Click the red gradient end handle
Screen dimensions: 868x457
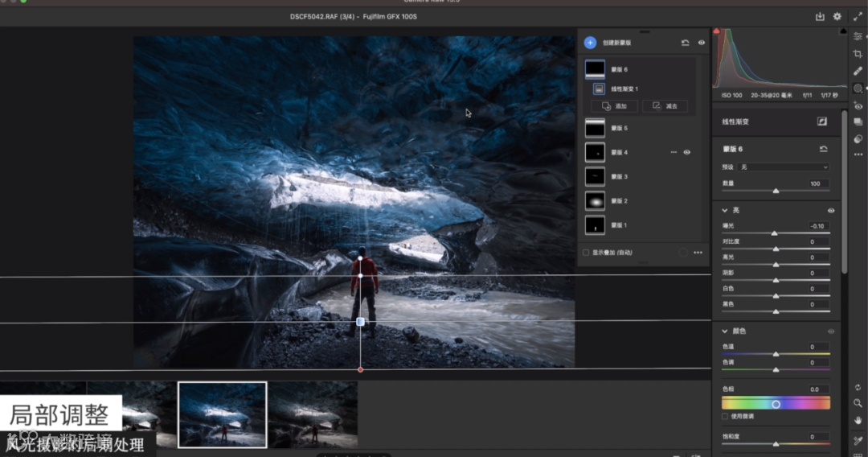(x=360, y=369)
